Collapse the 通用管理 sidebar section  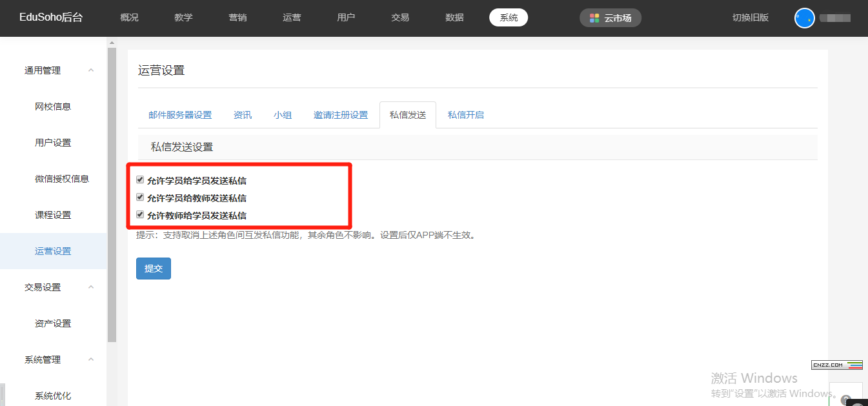click(x=91, y=70)
